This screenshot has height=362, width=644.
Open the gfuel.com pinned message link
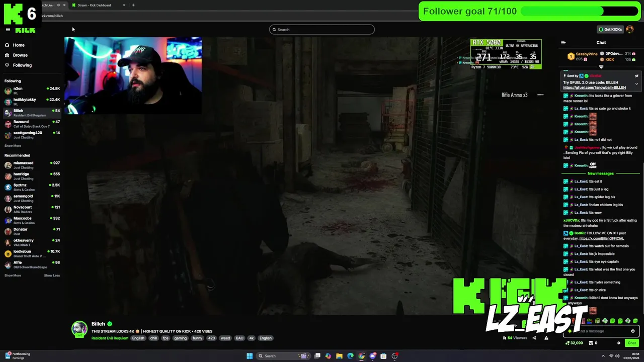[594, 87]
